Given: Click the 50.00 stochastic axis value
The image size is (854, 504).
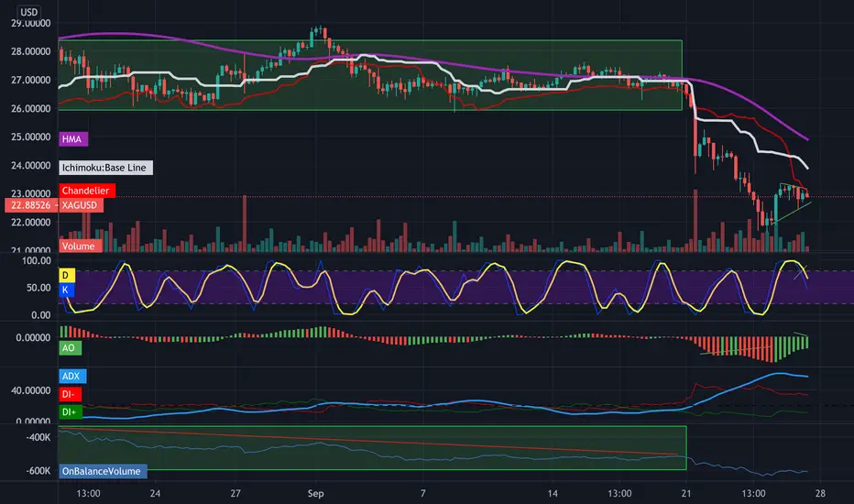Looking at the screenshot, I should (x=38, y=288).
